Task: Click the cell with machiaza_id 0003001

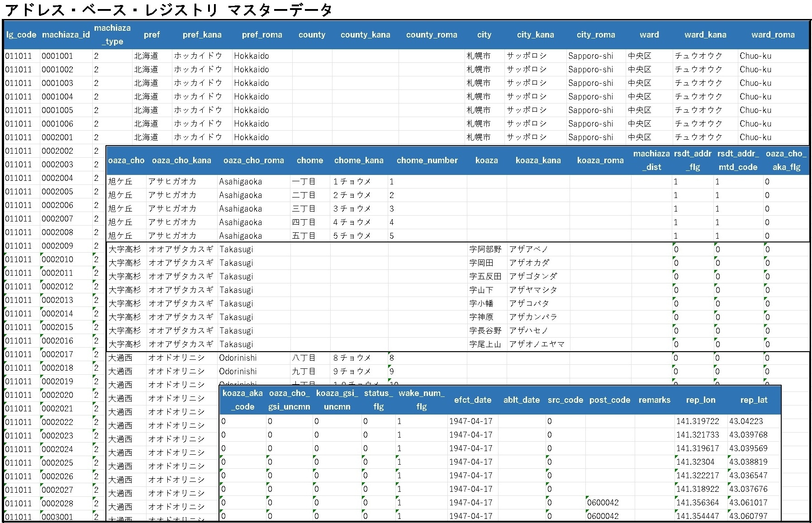Action: pyautogui.click(x=57, y=517)
